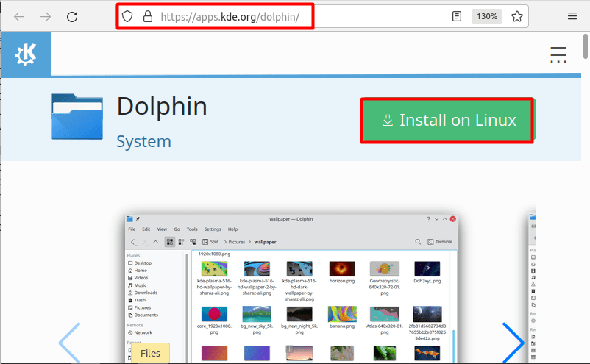
Task: View site security padlock information
Action: (147, 16)
